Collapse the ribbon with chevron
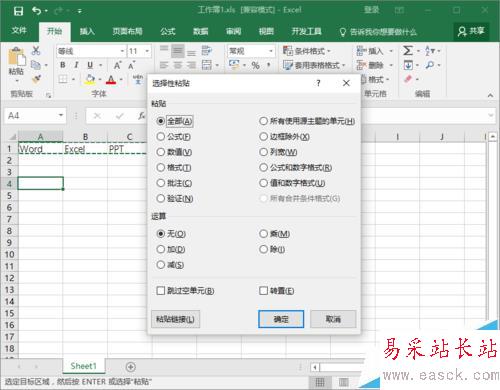The image size is (500, 390). point(490,95)
